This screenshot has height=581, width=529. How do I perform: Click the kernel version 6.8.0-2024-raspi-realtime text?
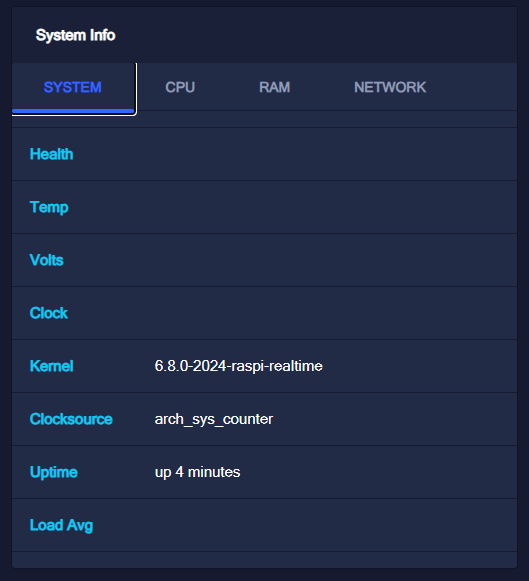point(239,366)
